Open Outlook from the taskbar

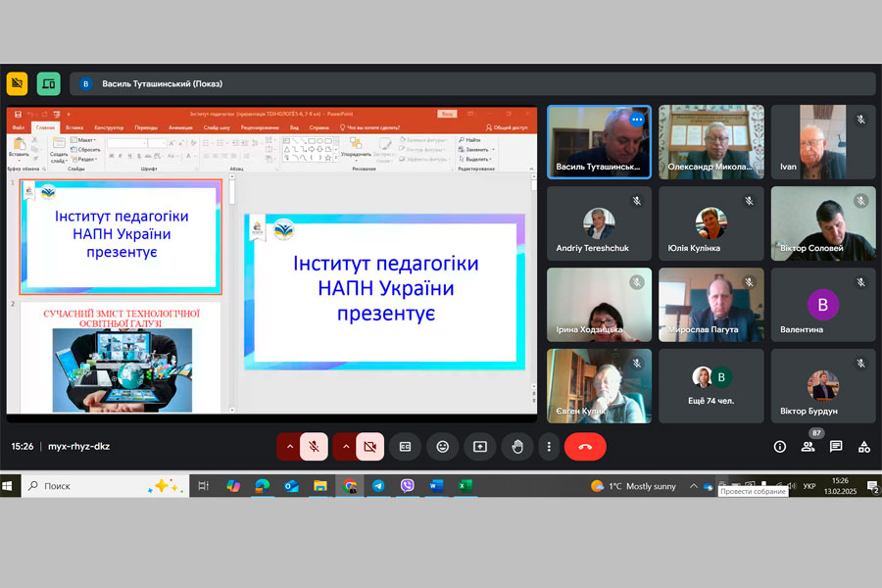click(291, 486)
